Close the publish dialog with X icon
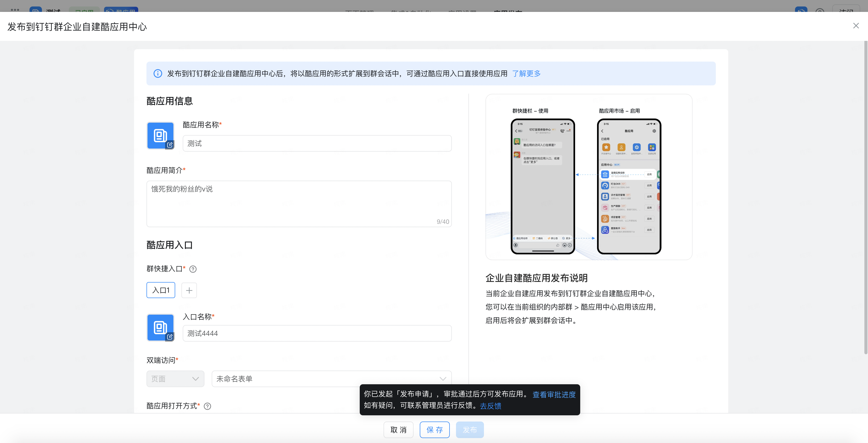This screenshot has height=443, width=868. pos(856,26)
